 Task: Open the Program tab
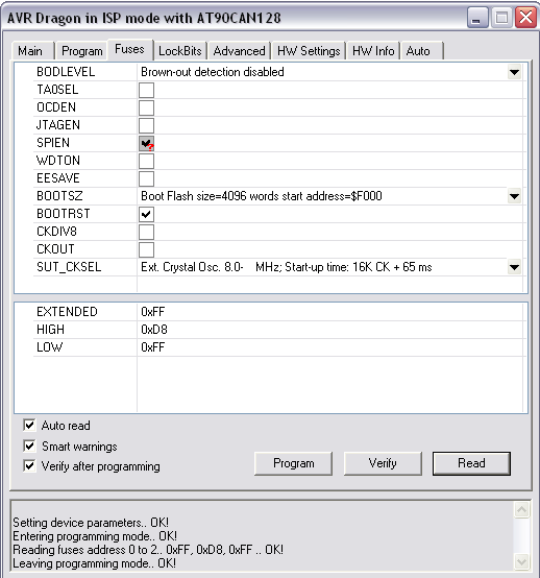pyautogui.click(x=82, y=51)
